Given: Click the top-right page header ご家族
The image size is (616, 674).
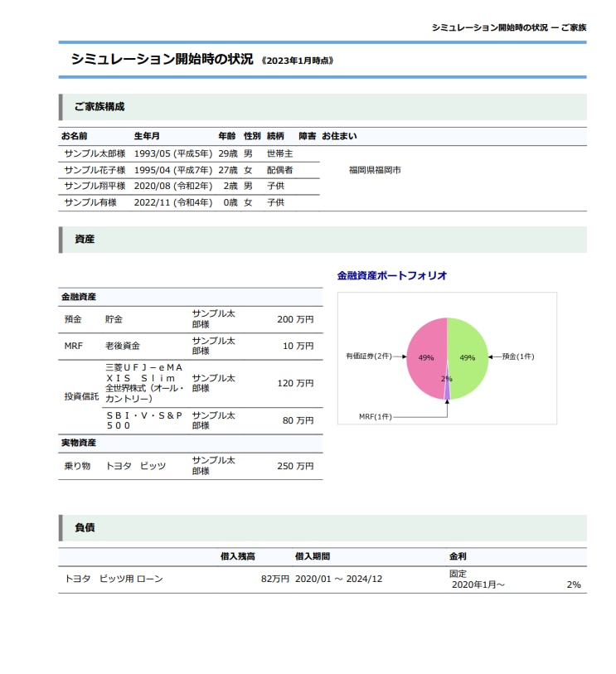Looking at the screenshot, I should point(574,27).
